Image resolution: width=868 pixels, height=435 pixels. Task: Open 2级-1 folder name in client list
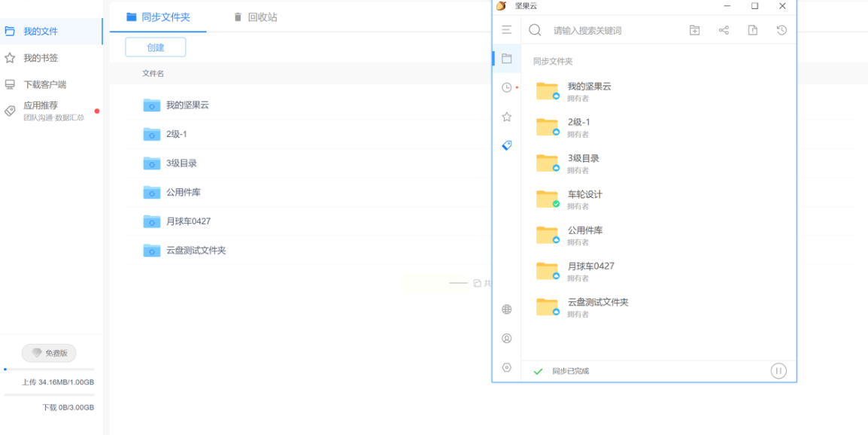click(579, 122)
